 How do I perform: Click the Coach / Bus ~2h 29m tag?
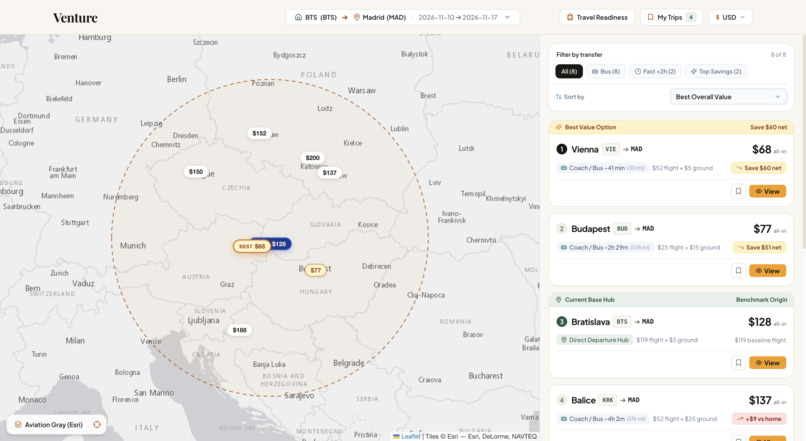pyautogui.click(x=604, y=248)
